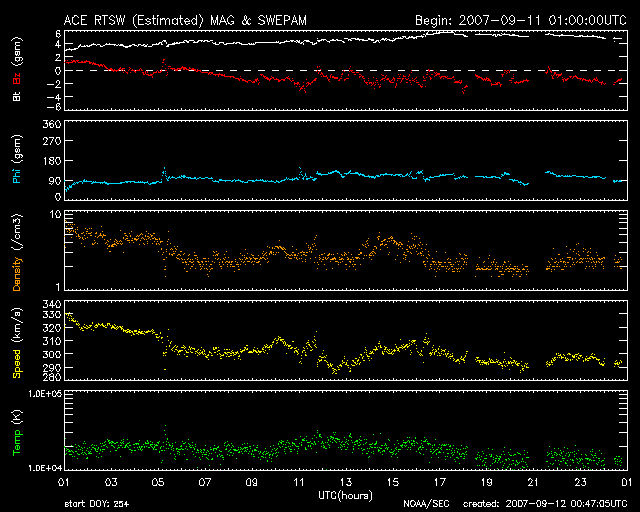This screenshot has height=512, width=640.
Task: Click the yellow "Speed (km/s)" axis label
Action: [x=17, y=343]
